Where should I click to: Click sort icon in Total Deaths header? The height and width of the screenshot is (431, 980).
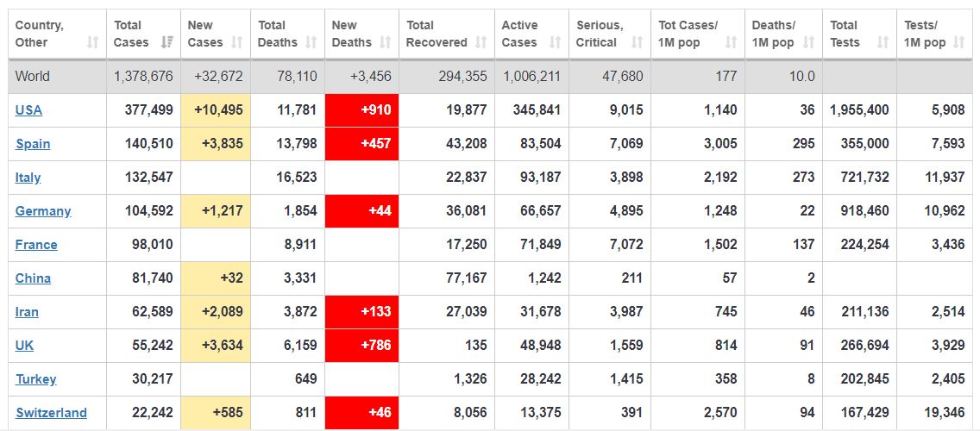pos(314,42)
